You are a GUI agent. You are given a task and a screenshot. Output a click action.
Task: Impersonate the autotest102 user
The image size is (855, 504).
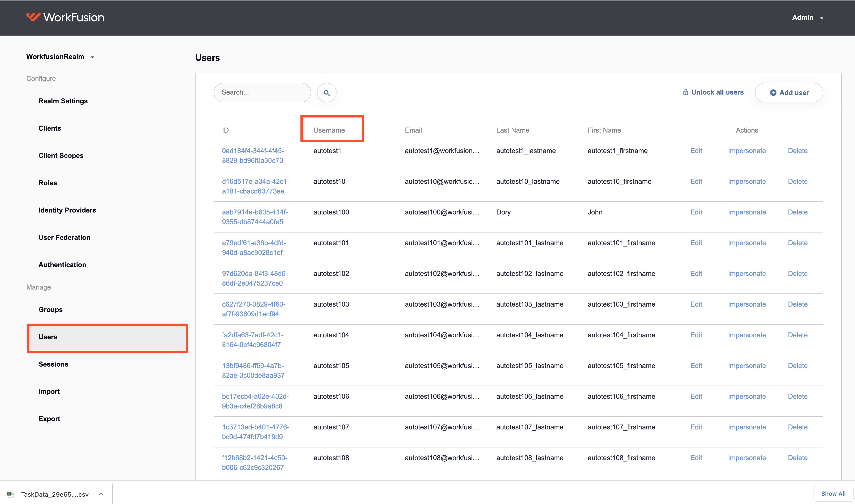coord(746,274)
